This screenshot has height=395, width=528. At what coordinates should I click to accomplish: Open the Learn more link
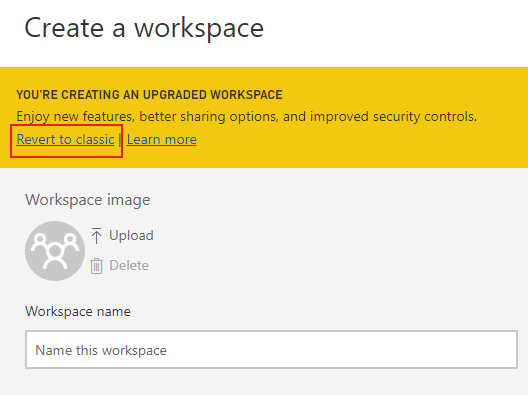pos(162,139)
